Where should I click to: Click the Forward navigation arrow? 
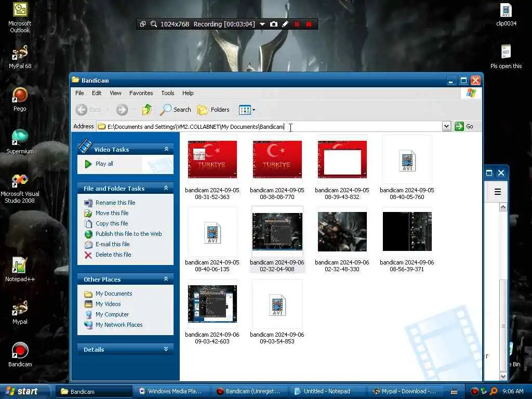(122, 110)
